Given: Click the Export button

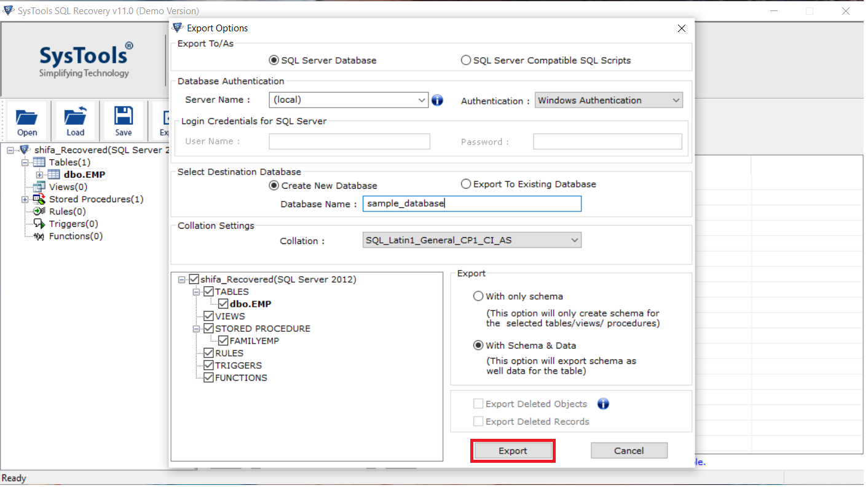Looking at the screenshot, I should (x=513, y=451).
